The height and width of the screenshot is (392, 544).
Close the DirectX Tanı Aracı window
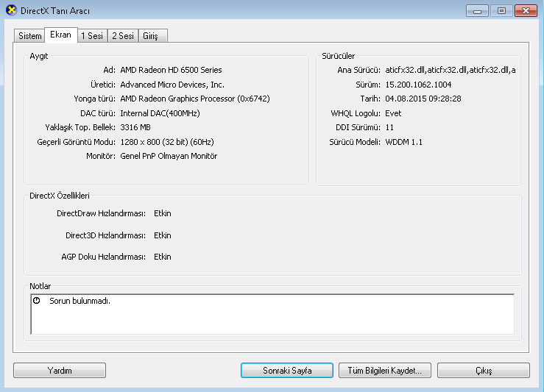(526, 11)
